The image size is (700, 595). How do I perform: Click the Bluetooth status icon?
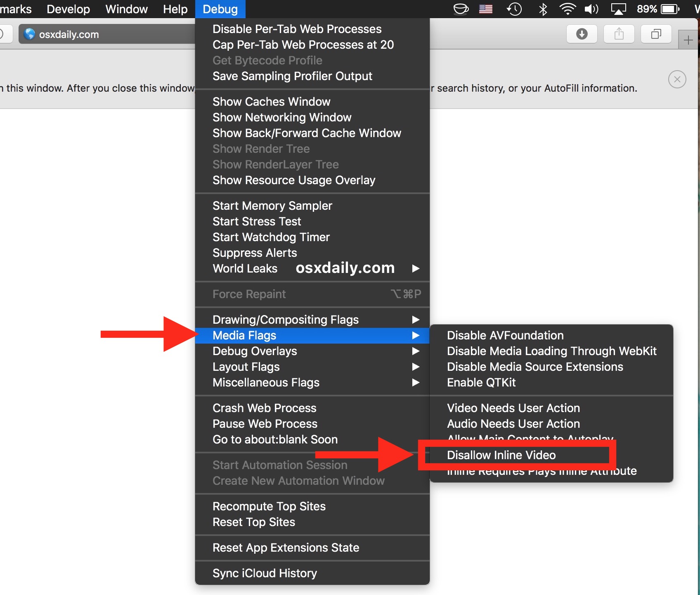click(543, 9)
